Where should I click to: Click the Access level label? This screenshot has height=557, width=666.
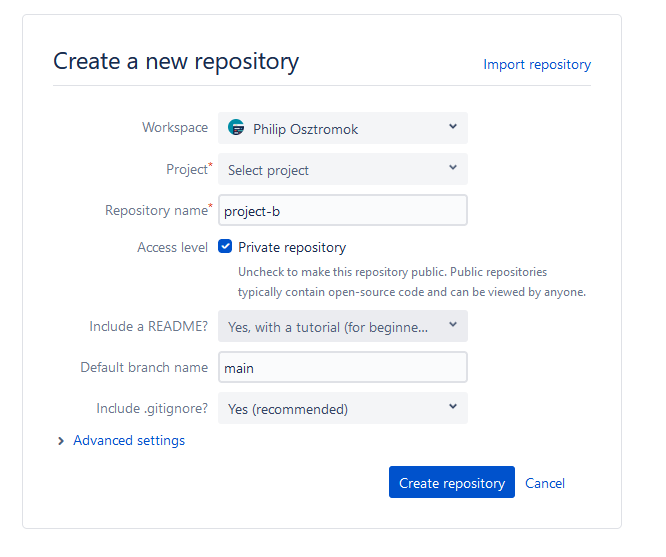(x=172, y=247)
